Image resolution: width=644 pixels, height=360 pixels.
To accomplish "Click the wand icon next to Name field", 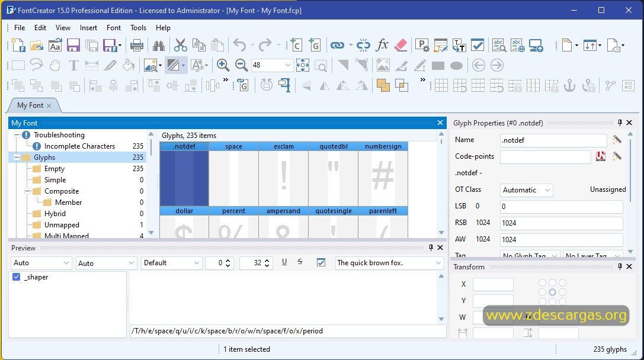I will click(617, 140).
